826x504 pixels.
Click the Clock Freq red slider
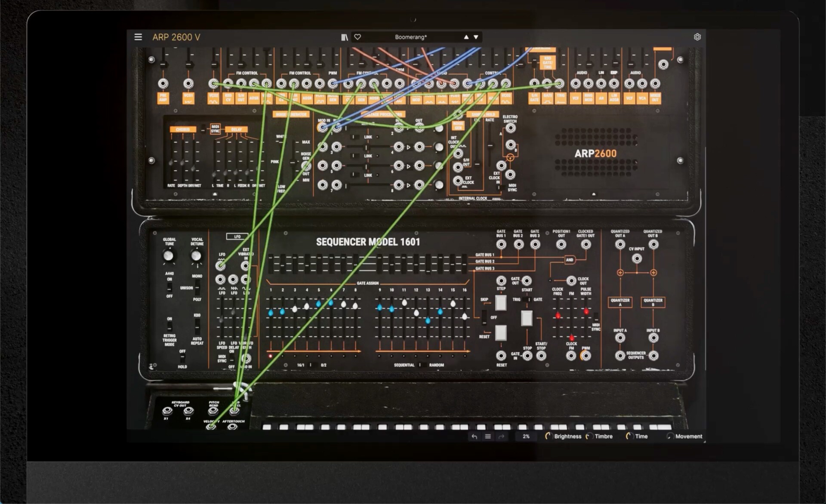(x=558, y=316)
